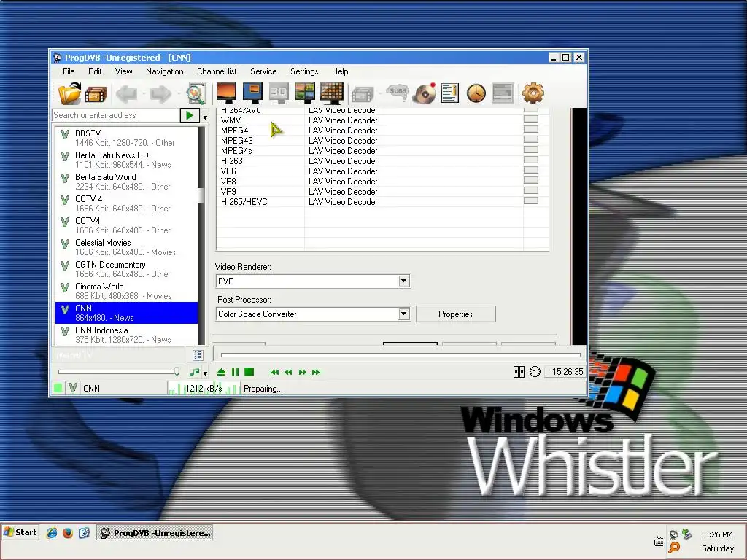
Task: Switch to full screen monitor icon
Action: pos(226,93)
